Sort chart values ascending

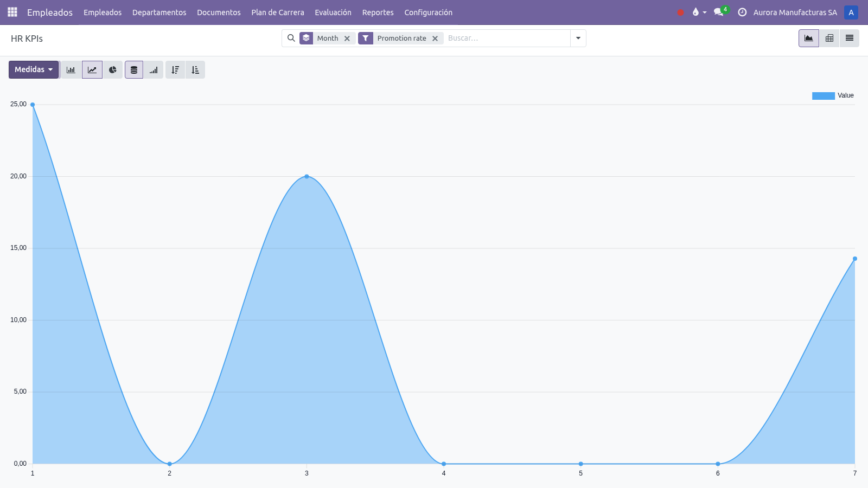pos(195,69)
